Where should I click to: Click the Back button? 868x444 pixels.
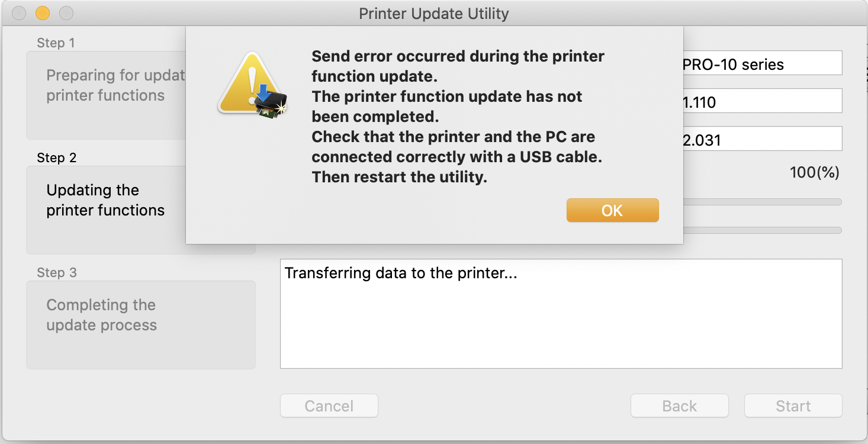(x=679, y=406)
